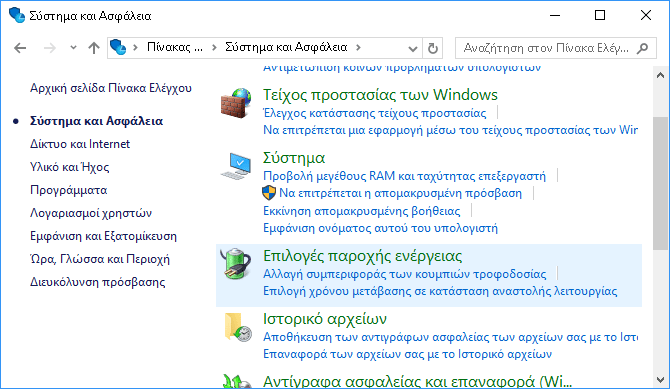Expand the address bar history dropdown
670x389 pixels.
pyautogui.click(x=413, y=48)
